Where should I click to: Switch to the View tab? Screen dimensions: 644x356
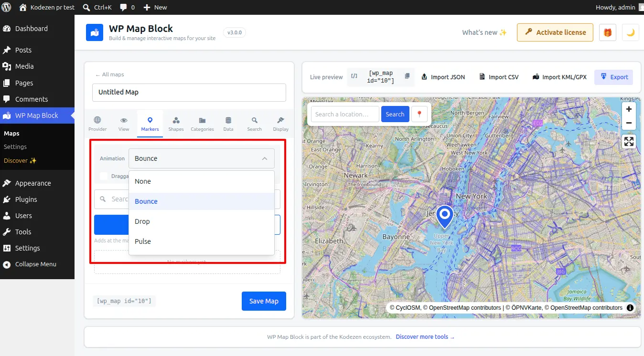(124, 124)
